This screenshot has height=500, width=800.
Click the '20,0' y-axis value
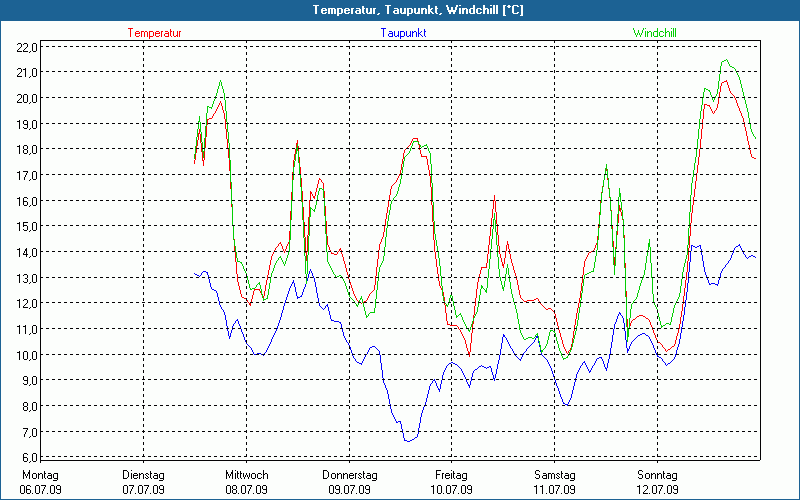coord(27,98)
